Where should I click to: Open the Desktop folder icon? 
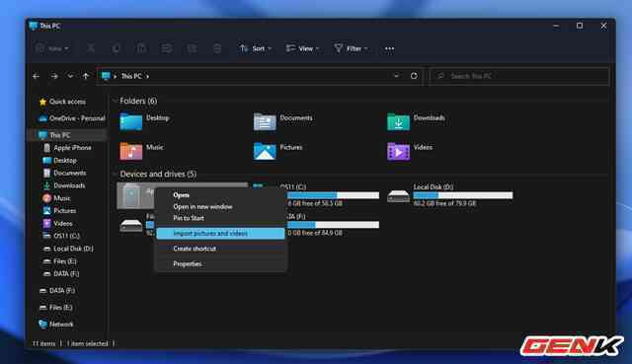pyautogui.click(x=131, y=122)
